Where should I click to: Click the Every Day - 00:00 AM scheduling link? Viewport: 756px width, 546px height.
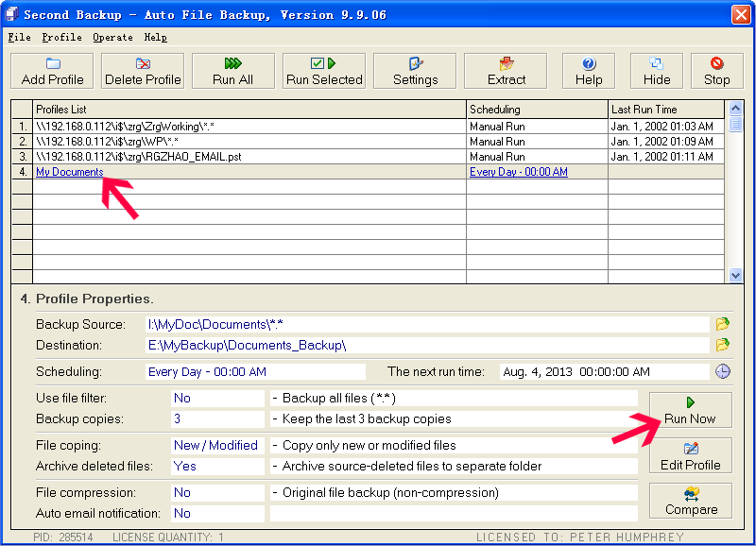518,172
